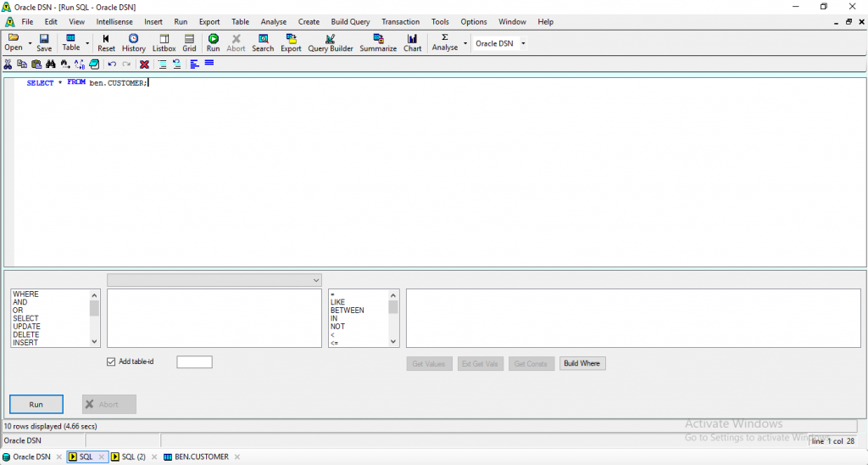The height and width of the screenshot is (465, 868).
Task: Click the Chart toolbar icon
Action: pyautogui.click(x=412, y=42)
